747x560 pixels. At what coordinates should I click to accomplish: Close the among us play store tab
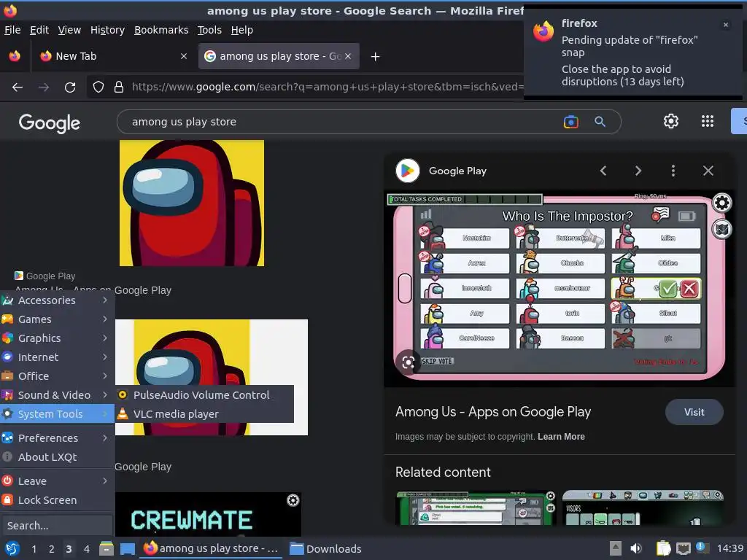pos(348,56)
